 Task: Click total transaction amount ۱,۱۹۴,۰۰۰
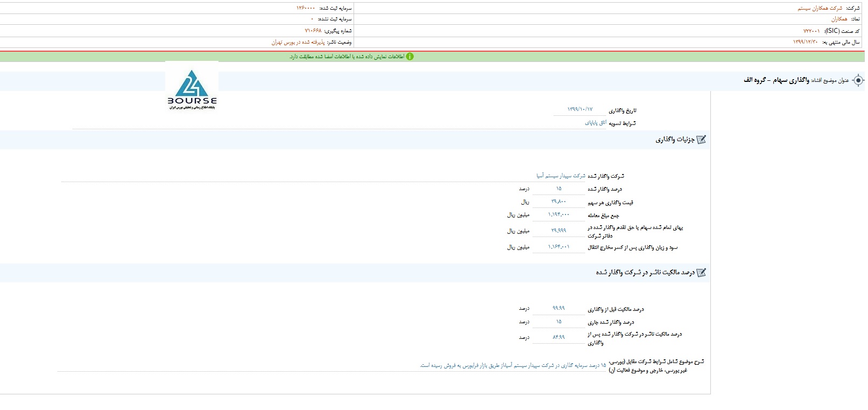point(559,214)
